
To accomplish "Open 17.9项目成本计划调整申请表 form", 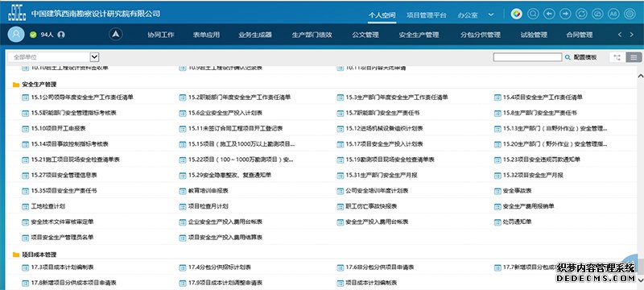I will click(225, 283).
